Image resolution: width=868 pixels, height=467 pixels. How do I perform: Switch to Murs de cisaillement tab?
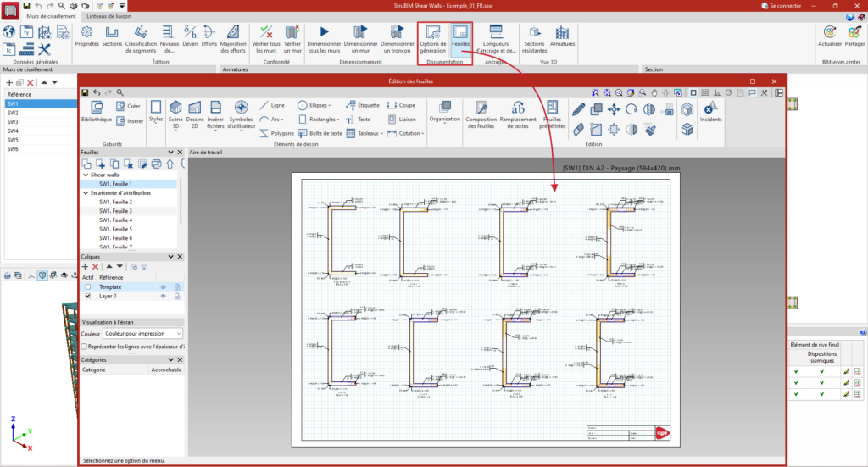(52, 16)
